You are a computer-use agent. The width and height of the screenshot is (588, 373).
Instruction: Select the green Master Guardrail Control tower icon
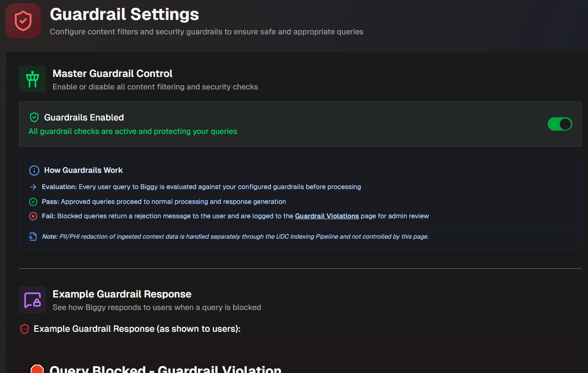(x=32, y=79)
